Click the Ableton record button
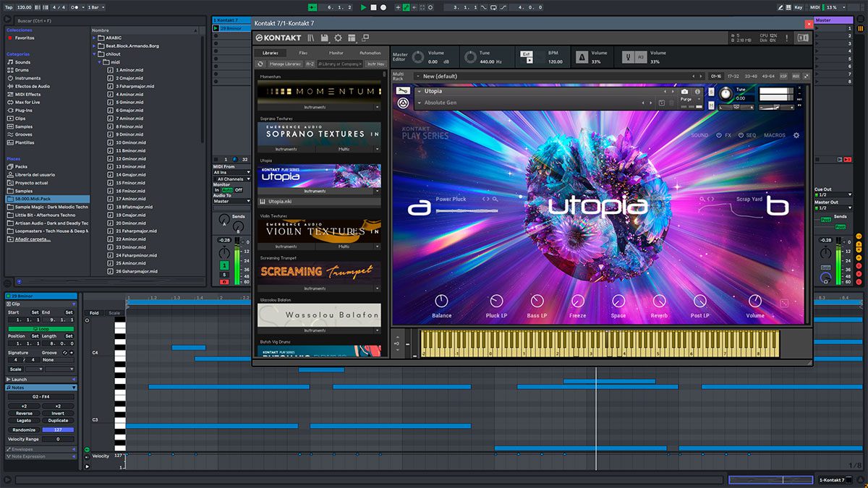Image resolution: width=868 pixels, height=488 pixels. (383, 7)
